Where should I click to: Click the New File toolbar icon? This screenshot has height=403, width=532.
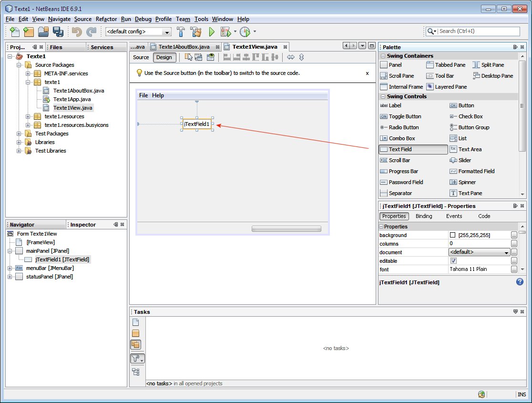click(15, 31)
